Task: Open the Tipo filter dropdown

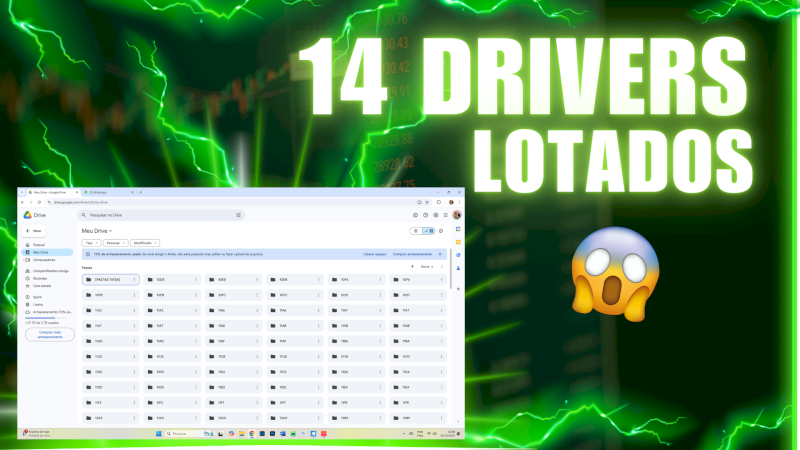Action: [91, 243]
